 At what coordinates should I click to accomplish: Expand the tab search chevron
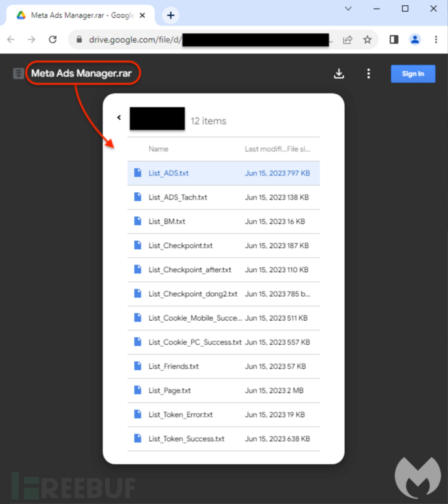[348, 9]
